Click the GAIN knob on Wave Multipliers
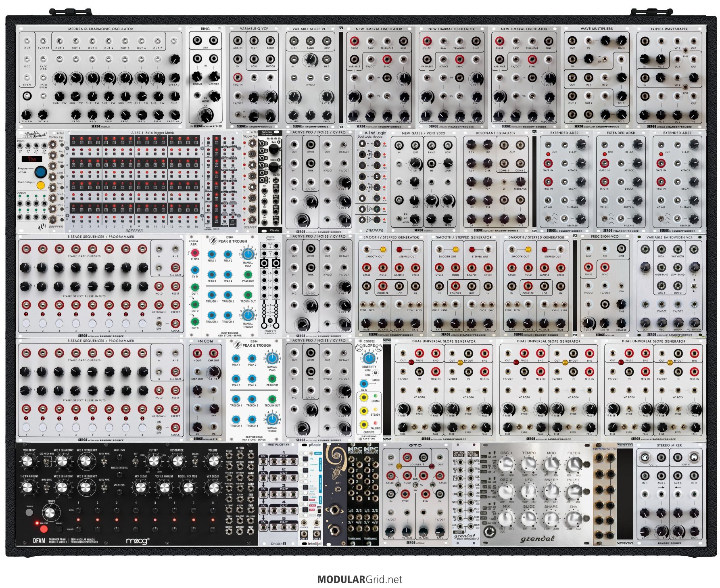Screen dimensions: 720x588 [621, 40]
